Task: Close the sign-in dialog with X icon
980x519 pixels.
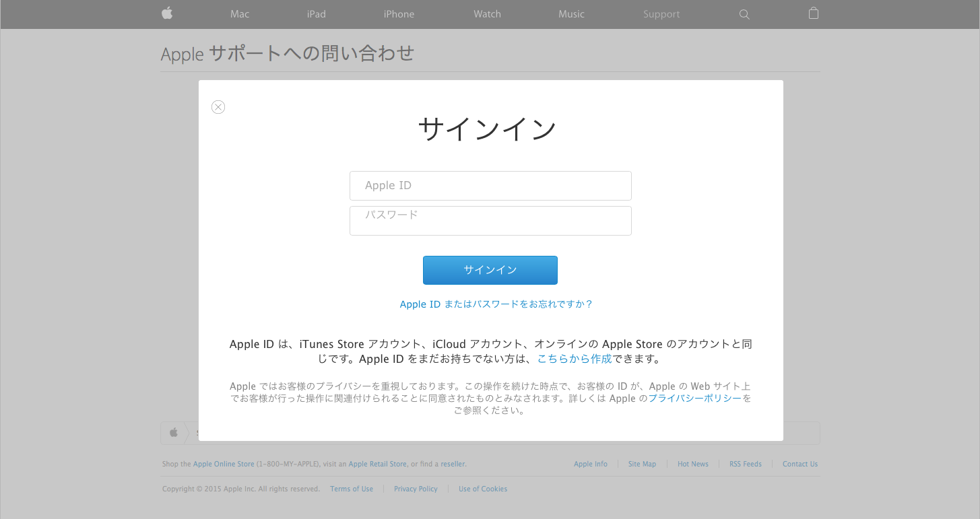Action: click(218, 107)
